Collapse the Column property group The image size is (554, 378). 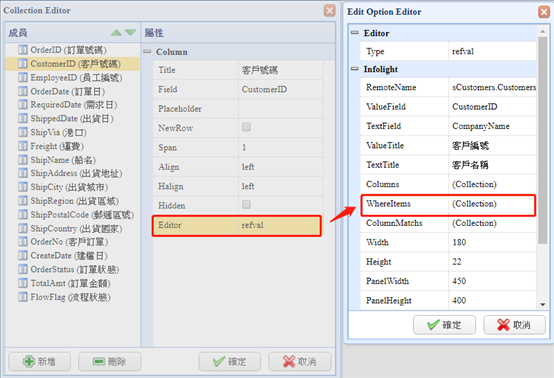(147, 52)
